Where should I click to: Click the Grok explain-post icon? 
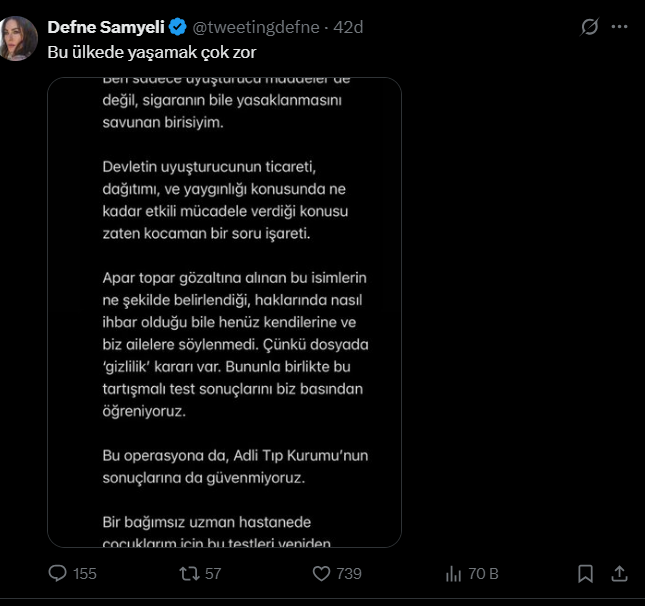pos(590,27)
